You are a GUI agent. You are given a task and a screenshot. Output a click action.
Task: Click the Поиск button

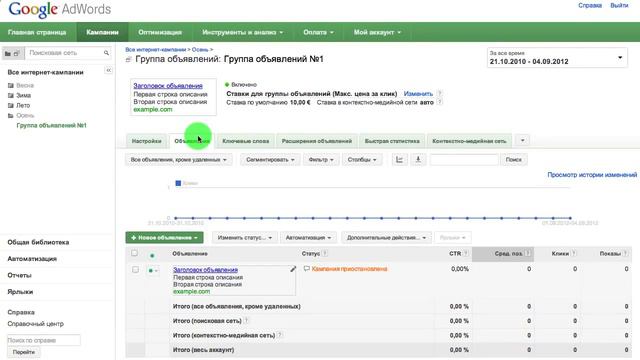click(513, 160)
